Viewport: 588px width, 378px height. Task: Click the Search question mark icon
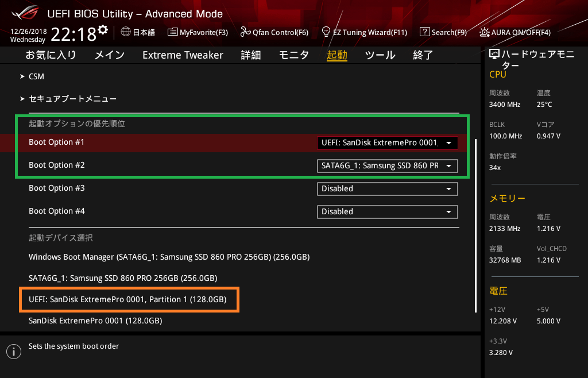coord(424,32)
